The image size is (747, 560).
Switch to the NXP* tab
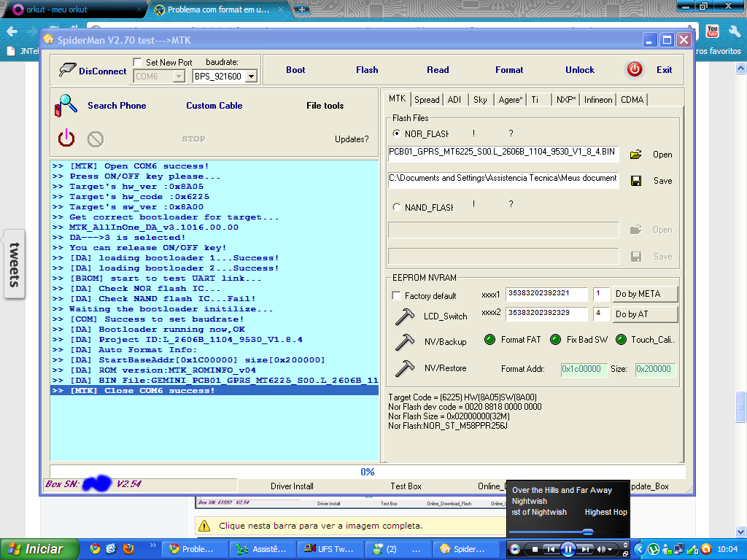pos(566,99)
